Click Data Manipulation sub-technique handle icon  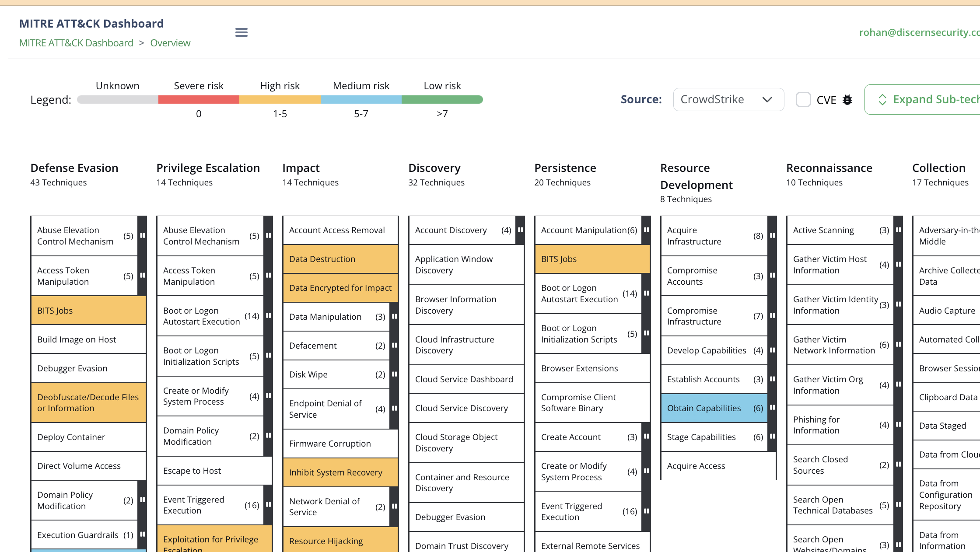pyautogui.click(x=394, y=317)
